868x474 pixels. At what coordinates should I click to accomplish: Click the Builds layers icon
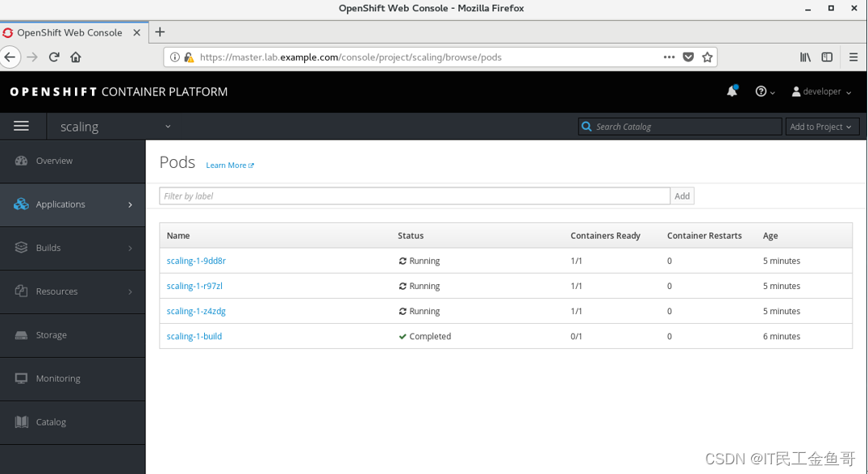21,247
